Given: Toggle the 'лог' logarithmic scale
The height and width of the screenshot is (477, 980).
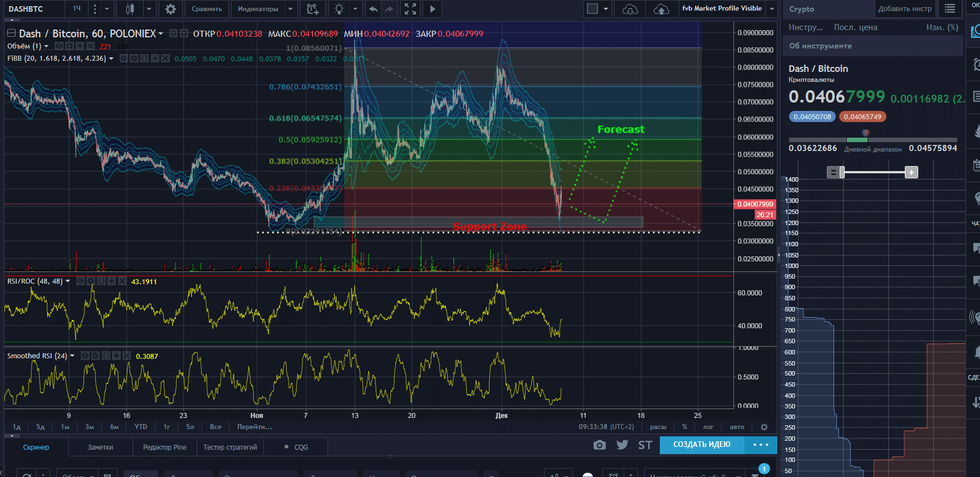Looking at the screenshot, I should (708, 427).
